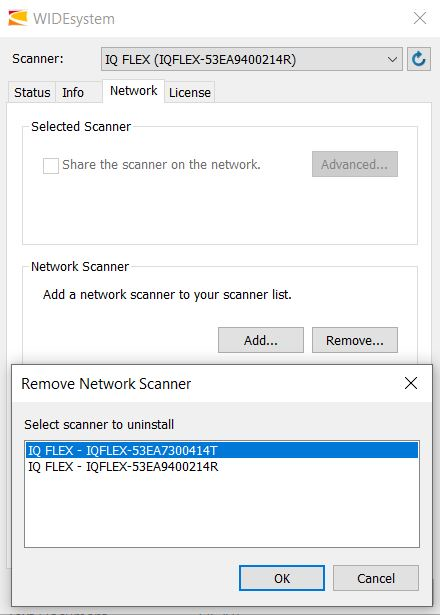
Task: Click the Remove... button
Action: tap(355, 340)
